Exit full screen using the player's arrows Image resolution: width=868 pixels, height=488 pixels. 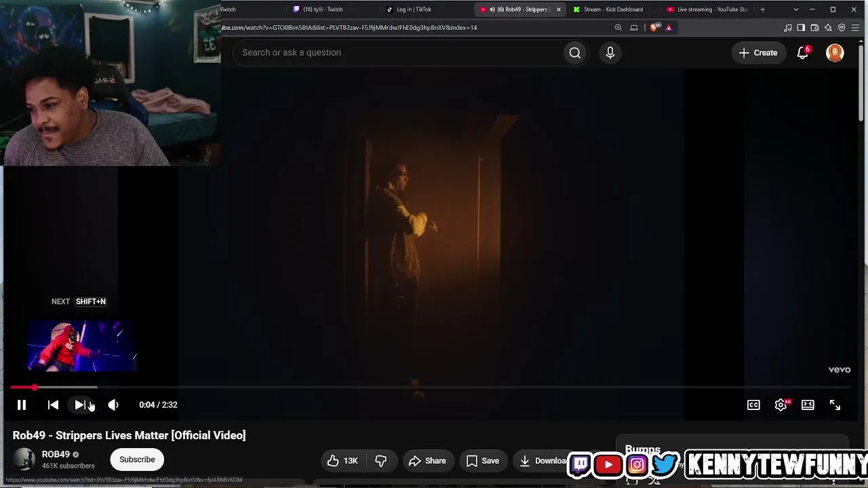coord(835,405)
